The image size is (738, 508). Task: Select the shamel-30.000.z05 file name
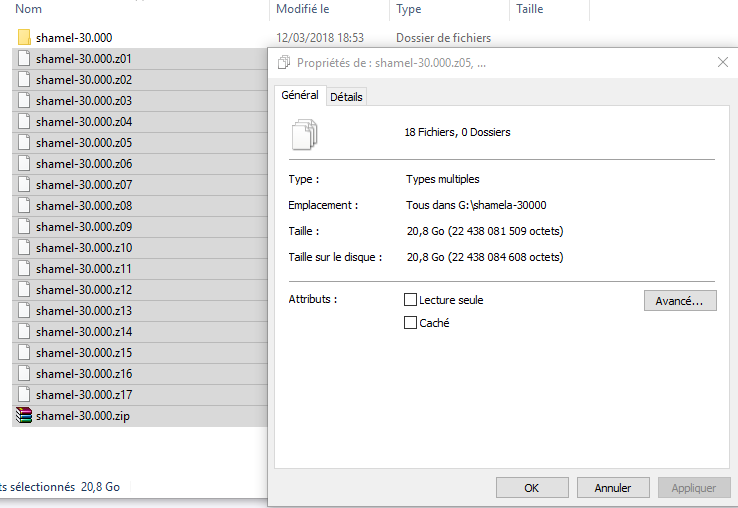84,143
